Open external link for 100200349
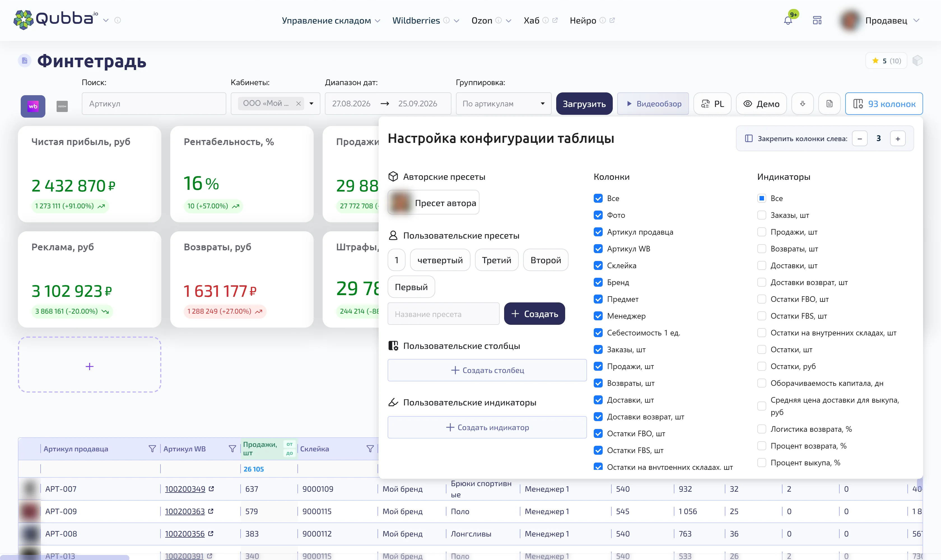 (211, 489)
